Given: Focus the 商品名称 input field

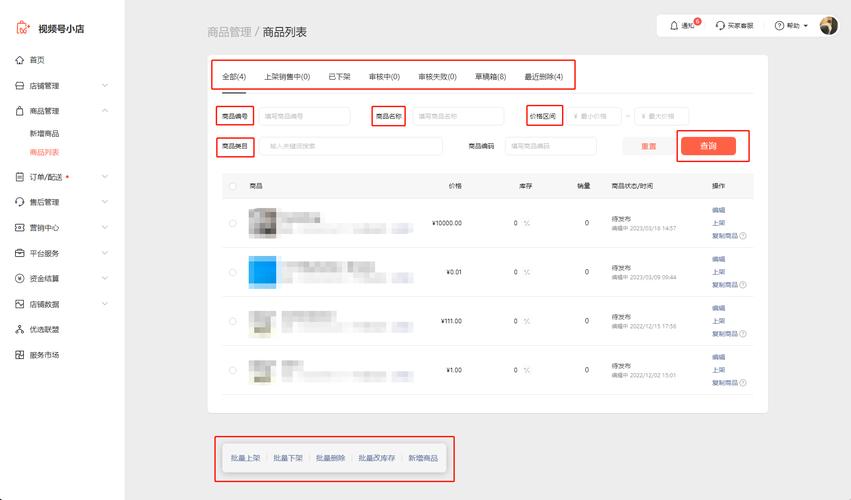Looking at the screenshot, I should click(x=458, y=116).
